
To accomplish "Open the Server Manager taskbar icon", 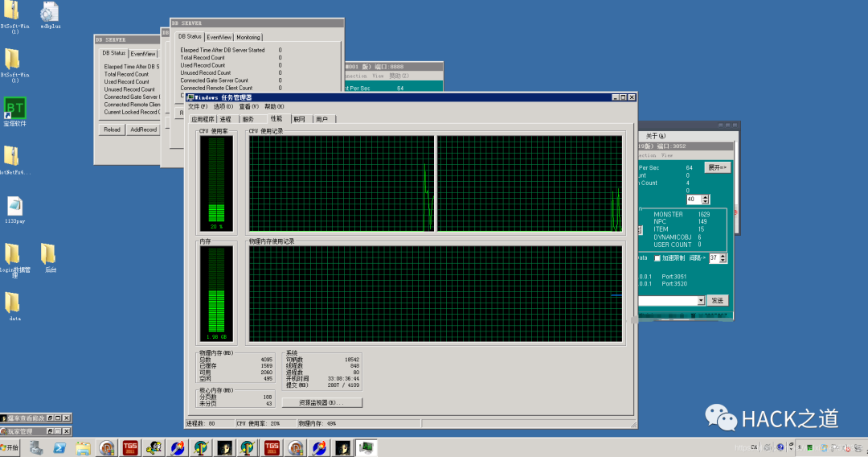I will point(36,447).
